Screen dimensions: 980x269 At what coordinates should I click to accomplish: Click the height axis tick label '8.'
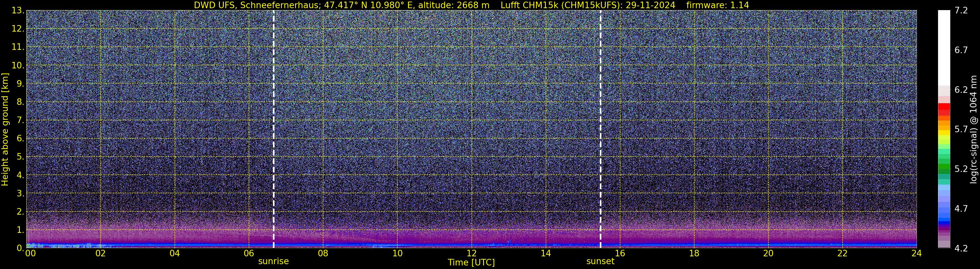click(20, 102)
